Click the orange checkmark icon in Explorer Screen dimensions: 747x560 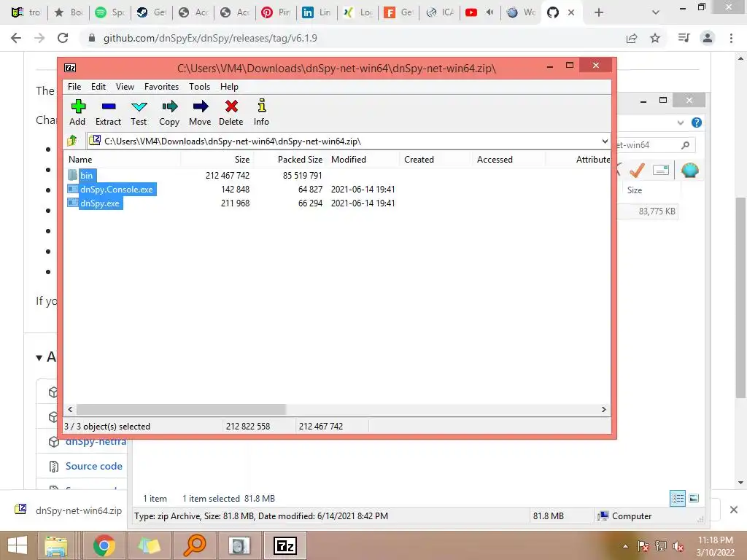click(x=637, y=169)
